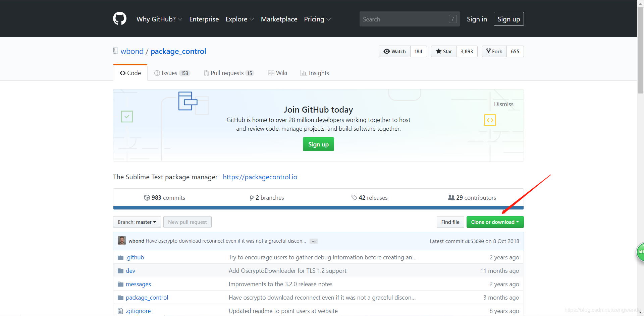
Task: Click the package_control folder icon
Action: point(121,298)
